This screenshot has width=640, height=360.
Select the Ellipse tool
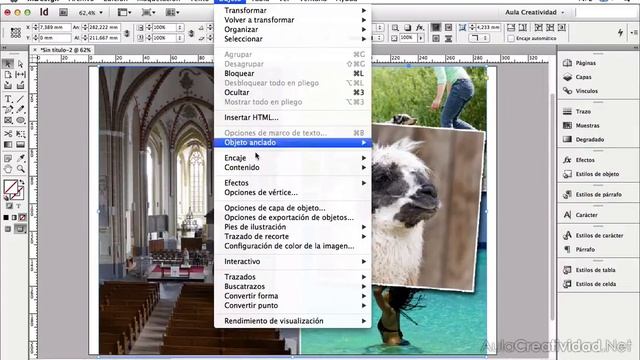[20, 120]
